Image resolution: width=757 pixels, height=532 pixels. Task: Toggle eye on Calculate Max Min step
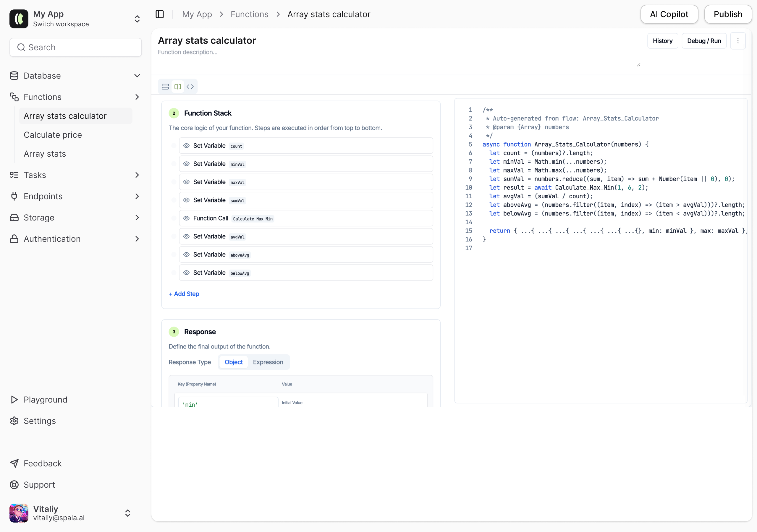point(186,218)
